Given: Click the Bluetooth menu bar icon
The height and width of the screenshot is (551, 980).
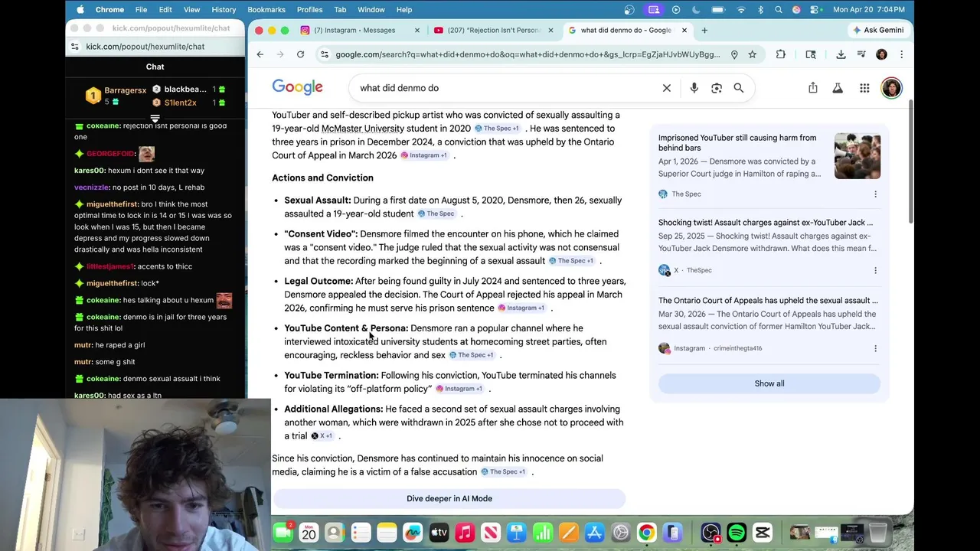Looking at the screenshot, I should pos(760,9).
